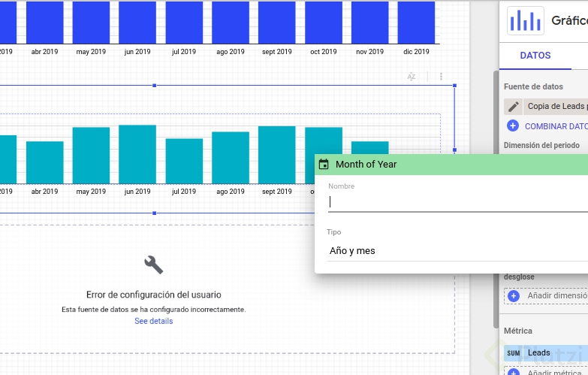Click Métrica section label

point(518,331)
